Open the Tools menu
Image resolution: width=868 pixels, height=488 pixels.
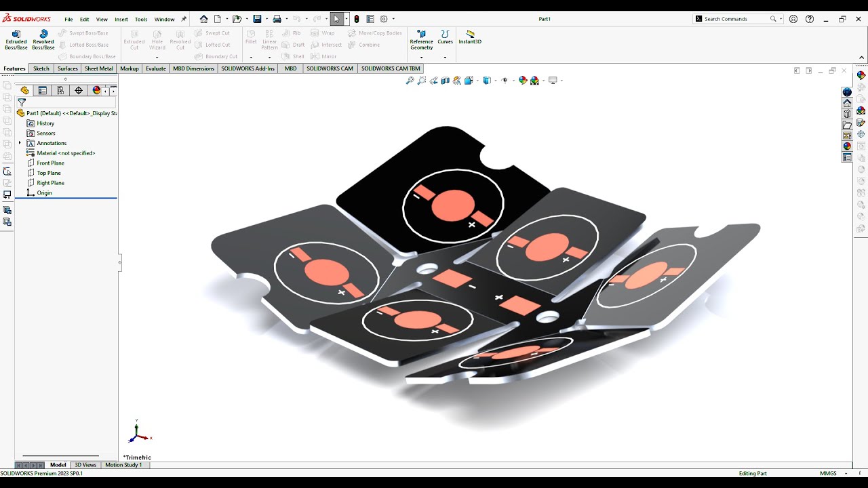(x=141, y=19)
